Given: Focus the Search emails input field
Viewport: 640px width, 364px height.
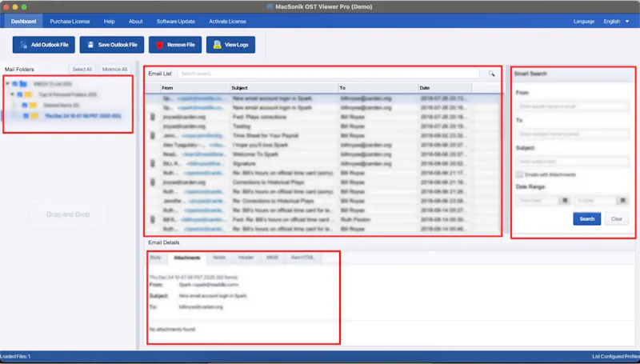Looking at the screenshot, I should (x=329, y=74).
